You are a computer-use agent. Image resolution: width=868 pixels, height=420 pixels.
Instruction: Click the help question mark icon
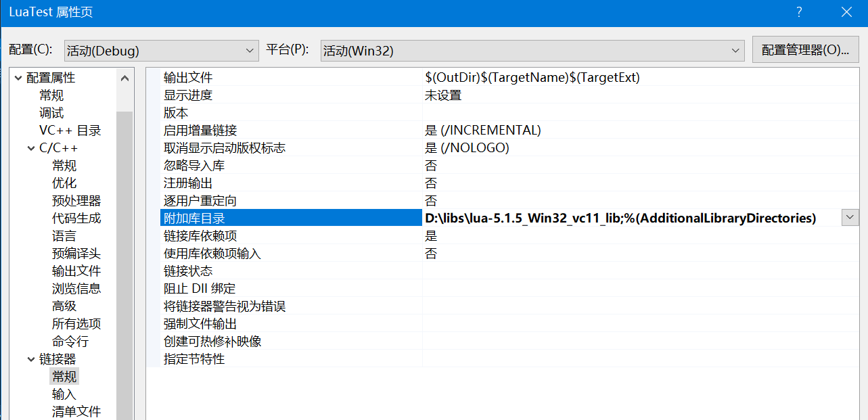click(799, 12)
